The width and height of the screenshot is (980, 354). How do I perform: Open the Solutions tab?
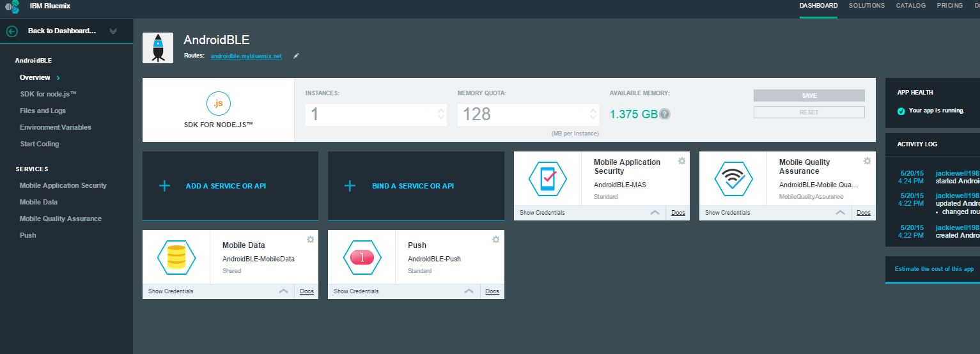pos(867,6)
